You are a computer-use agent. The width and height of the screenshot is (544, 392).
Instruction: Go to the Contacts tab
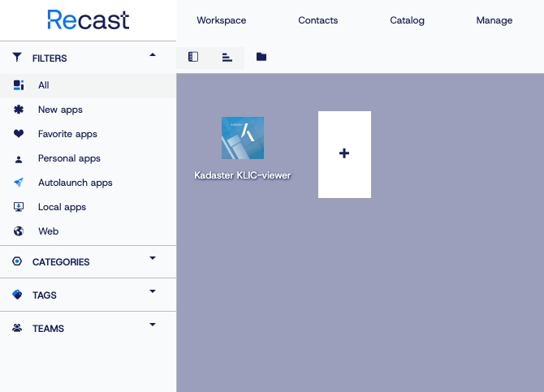(x=318, y=20)
